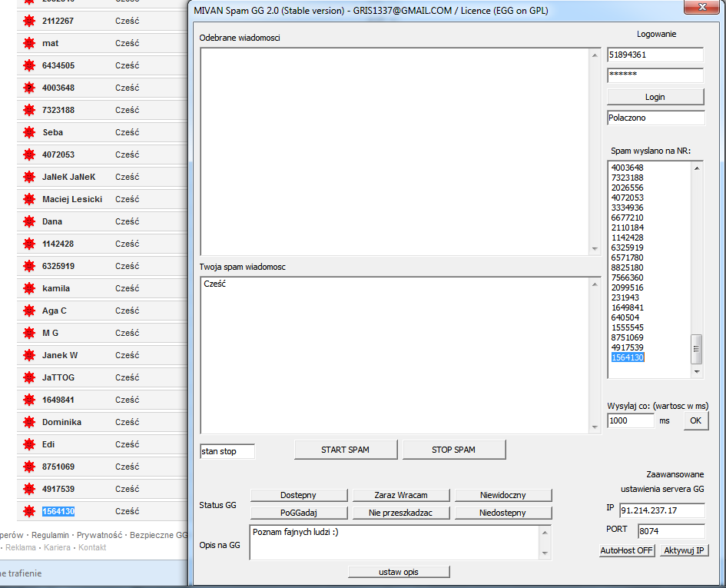
Task: Click the status icon beside highlighted 1564130 in the contact list
Action: tap(29, 511)
